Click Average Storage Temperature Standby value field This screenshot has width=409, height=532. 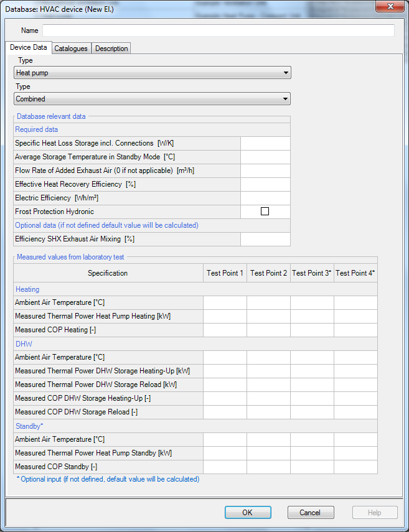(x=265, y=157)
